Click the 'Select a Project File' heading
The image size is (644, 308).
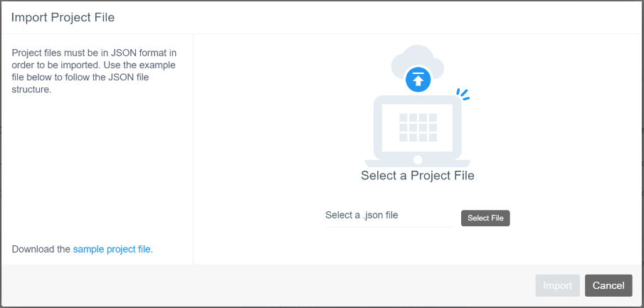(x=418, y=176)
